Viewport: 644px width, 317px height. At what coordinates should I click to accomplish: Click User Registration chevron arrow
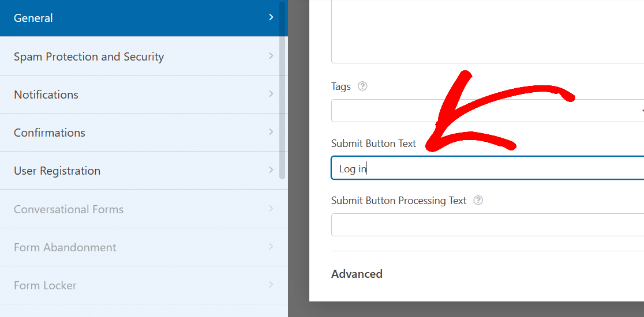click(271, 170)
